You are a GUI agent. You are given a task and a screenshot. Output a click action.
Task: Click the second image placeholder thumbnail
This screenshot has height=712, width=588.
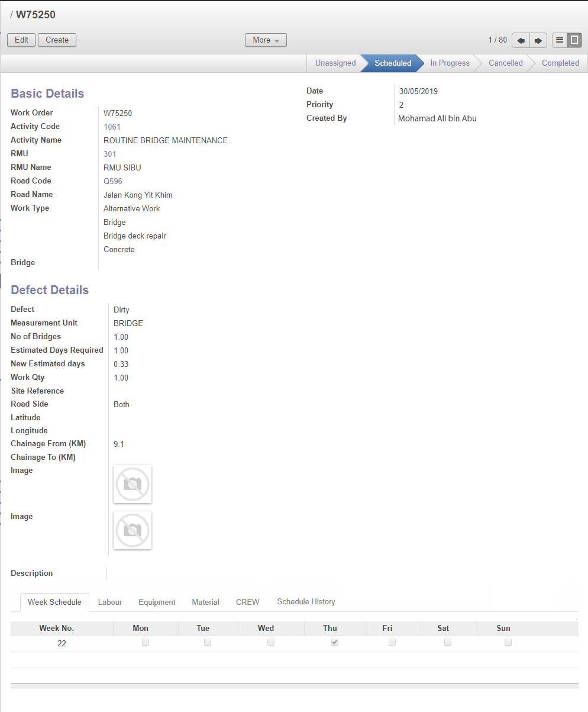coord(133,530)
